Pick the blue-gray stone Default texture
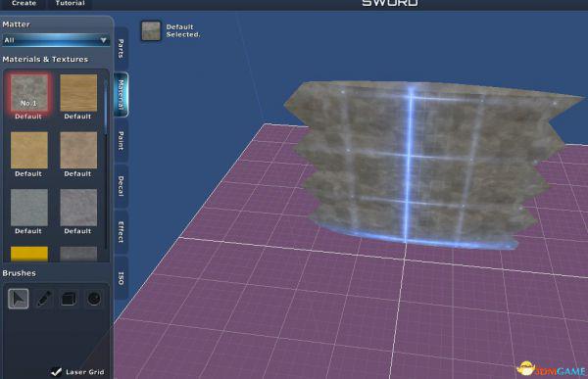The width and height of the screenshot is (588, 379). click(28, 208)
